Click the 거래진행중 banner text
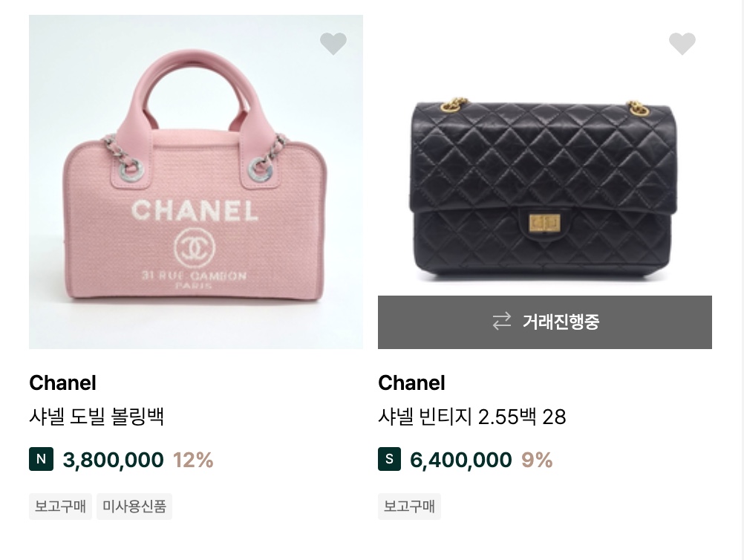The image size is (744, 560). [x=561, y=322]
